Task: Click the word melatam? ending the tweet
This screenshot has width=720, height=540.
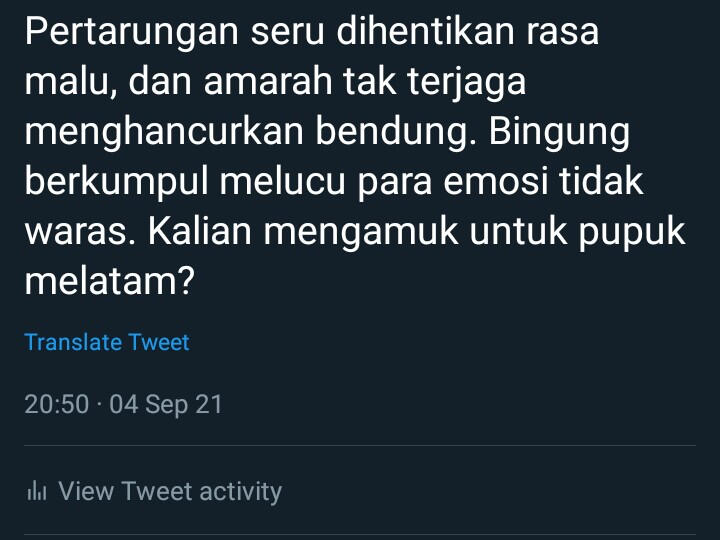Action: [x=110, y=281]
